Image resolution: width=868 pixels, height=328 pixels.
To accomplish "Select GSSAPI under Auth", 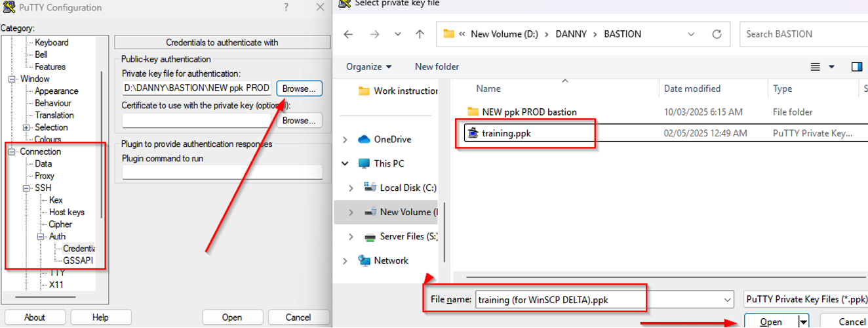I will point(78,260).
